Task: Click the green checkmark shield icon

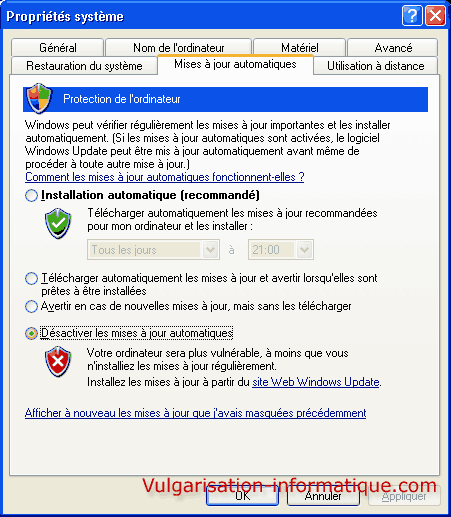Action: [x=58, y=223]
